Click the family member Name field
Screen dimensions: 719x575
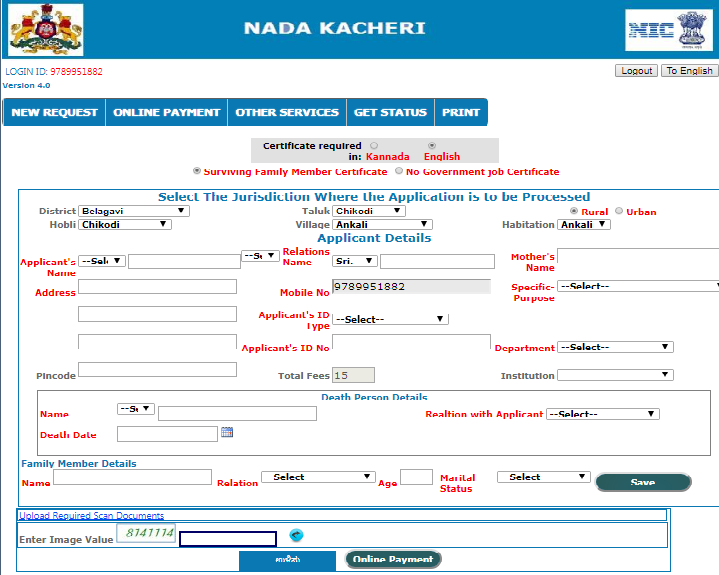[x=133, y=477]
